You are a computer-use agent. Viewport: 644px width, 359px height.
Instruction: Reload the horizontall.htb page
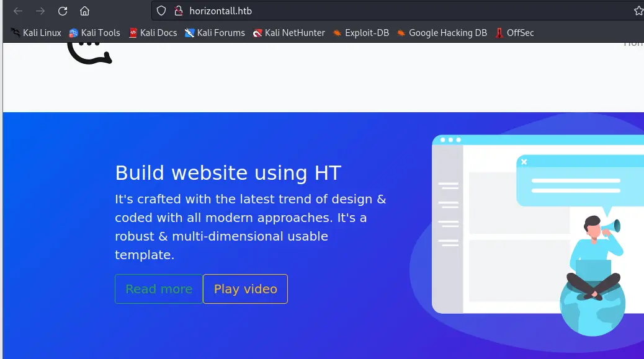[x=63, y=11]
